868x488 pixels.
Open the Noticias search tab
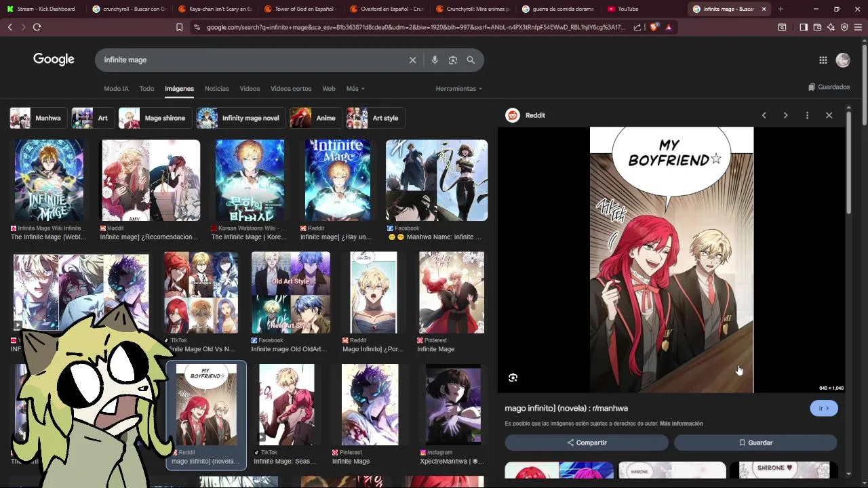click(217, 89)
